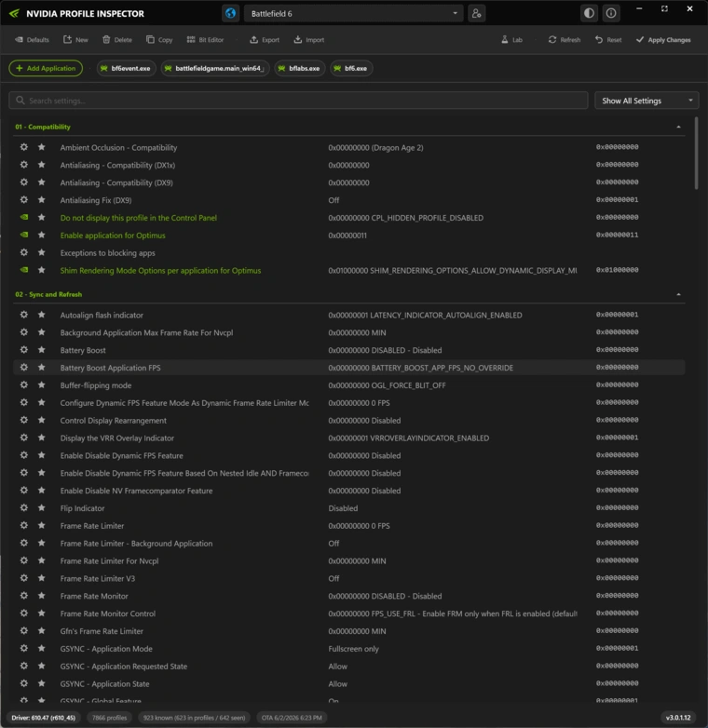
Task: Reset profile settings
Action: coord(608,40)
